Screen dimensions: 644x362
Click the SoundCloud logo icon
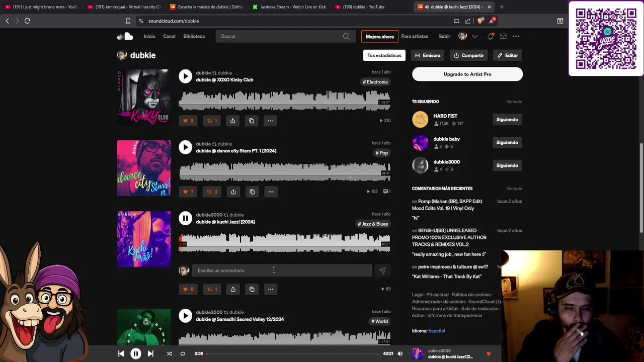pyautogui.click(x=125, y=36)
